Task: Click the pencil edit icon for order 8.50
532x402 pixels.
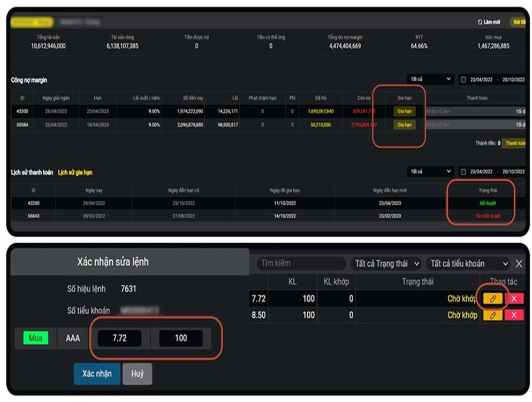Action: click(493, 315)
